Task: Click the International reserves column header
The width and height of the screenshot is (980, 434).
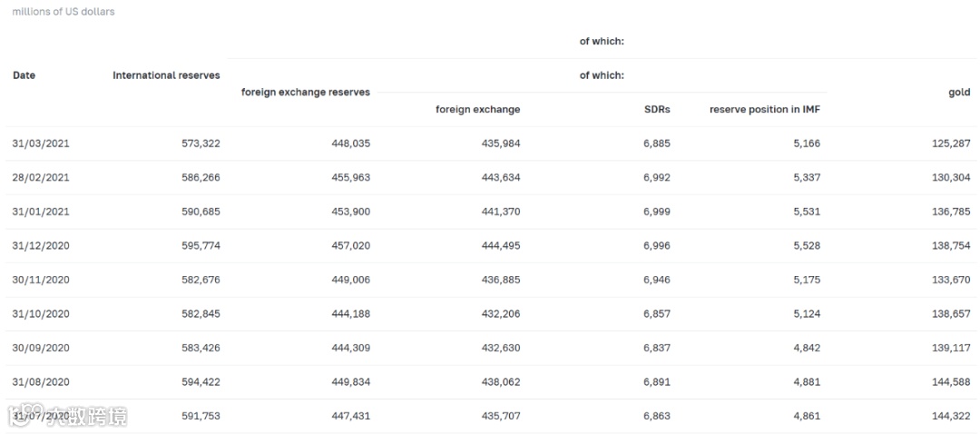Action: [166, 75]
